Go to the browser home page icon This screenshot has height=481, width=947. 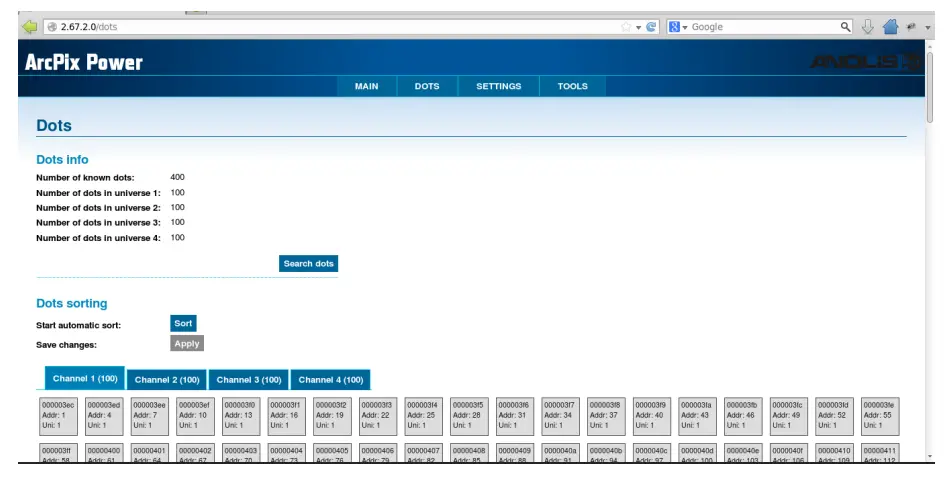pyautogui.click(x=890, y=27)
